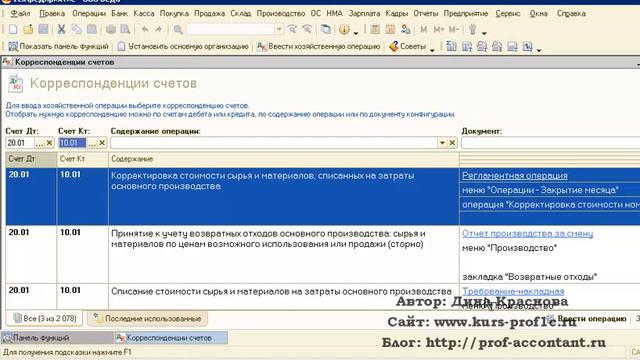Open the Calculator icon
The width and height of the screenshot is (640, 360).
375,29
